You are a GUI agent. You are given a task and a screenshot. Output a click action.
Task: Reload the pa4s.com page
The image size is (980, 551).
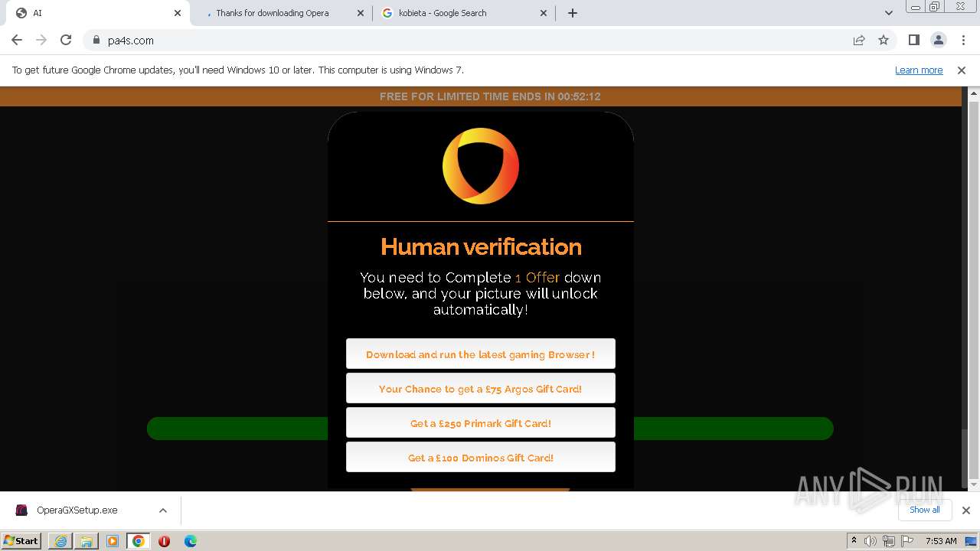(66, 40)
